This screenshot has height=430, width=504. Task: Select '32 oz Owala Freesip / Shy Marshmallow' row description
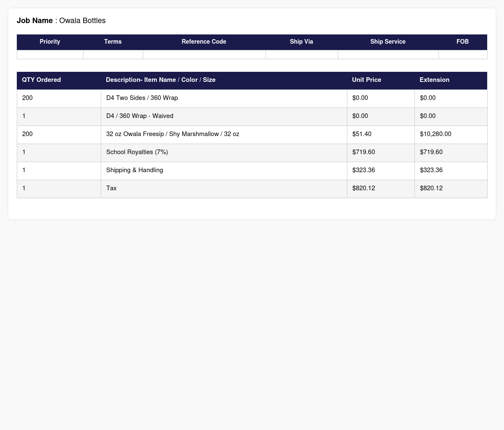173,134
